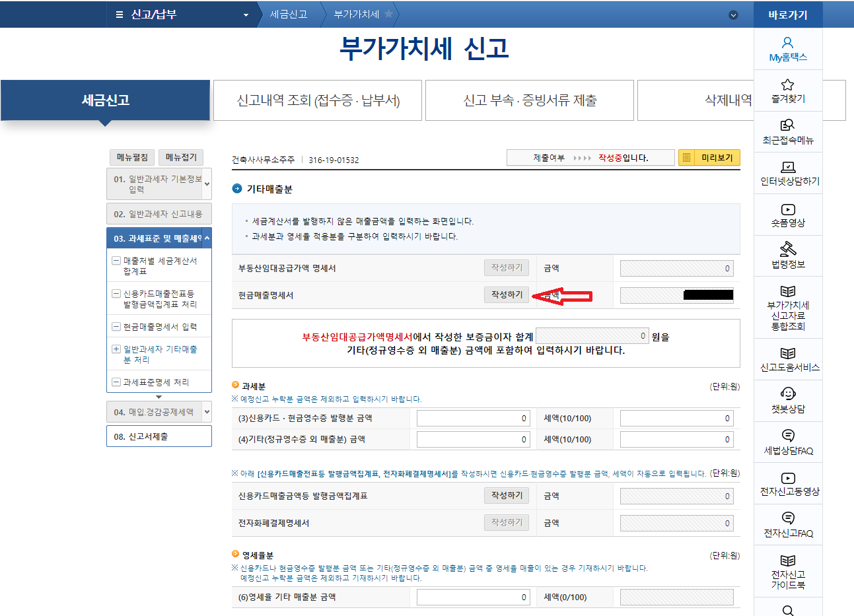Open 02. 일반과세자 신고내용 menu
Viewport: 854px width, 616px height.
click(159, 214)
